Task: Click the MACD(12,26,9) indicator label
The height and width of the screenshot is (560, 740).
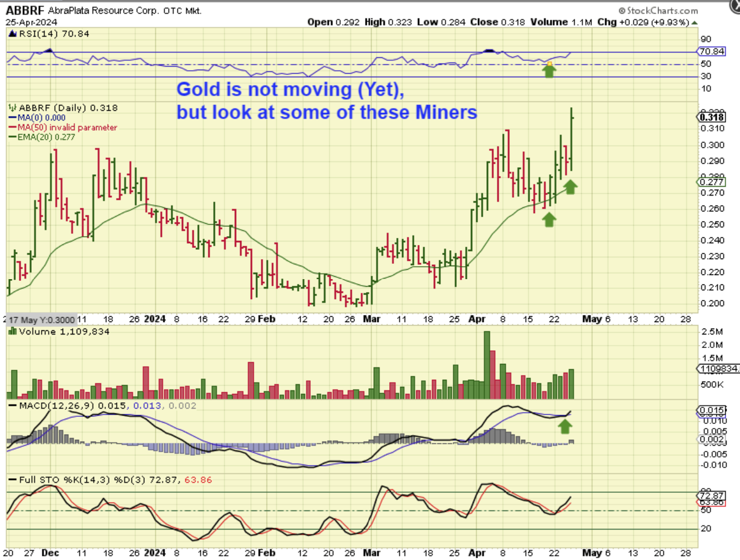Action: [59, 406]
